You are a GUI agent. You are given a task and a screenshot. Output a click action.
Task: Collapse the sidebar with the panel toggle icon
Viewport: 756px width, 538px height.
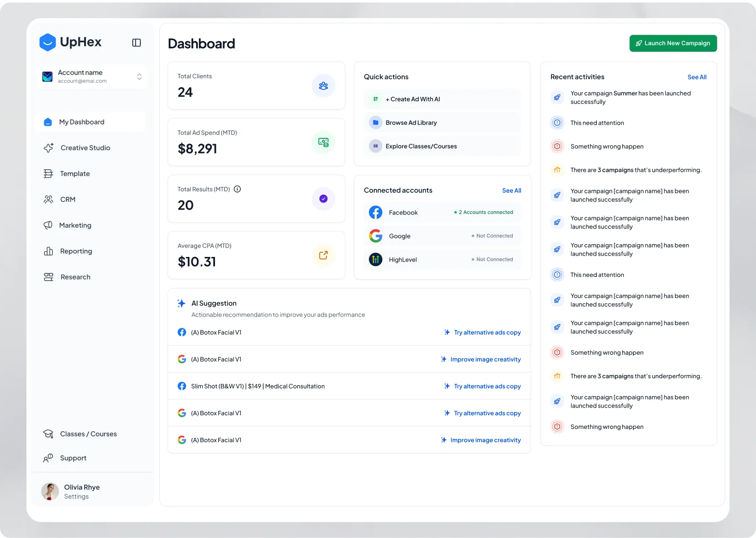tap(137, 43)
